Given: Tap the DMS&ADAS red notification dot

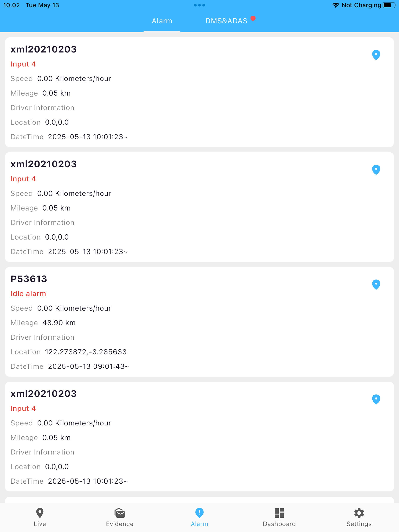Looking at the screenshot, I should (x=253, y=18).
